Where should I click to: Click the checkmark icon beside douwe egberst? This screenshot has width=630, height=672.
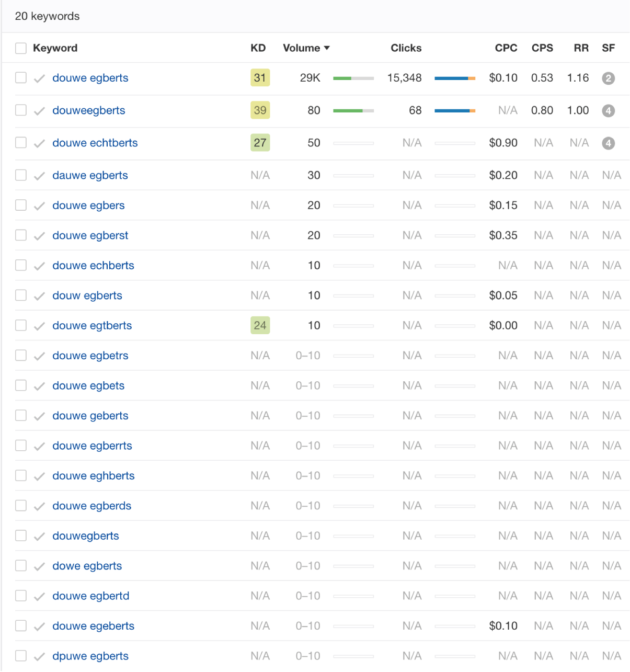(x=39, y=236)
